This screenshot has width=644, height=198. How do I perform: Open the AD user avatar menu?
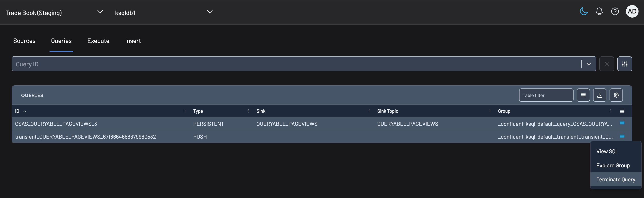click(x=632, y=11)
